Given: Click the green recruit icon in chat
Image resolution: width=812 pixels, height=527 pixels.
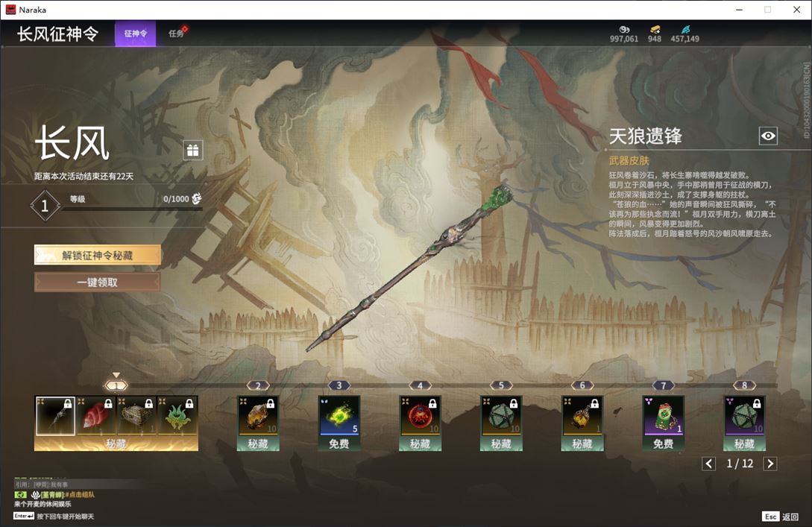Looking at the screenshot, I should [20, 494].
